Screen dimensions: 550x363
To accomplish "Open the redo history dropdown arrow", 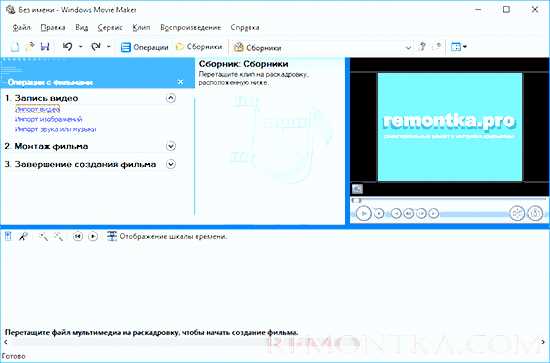I will [108, 47].
